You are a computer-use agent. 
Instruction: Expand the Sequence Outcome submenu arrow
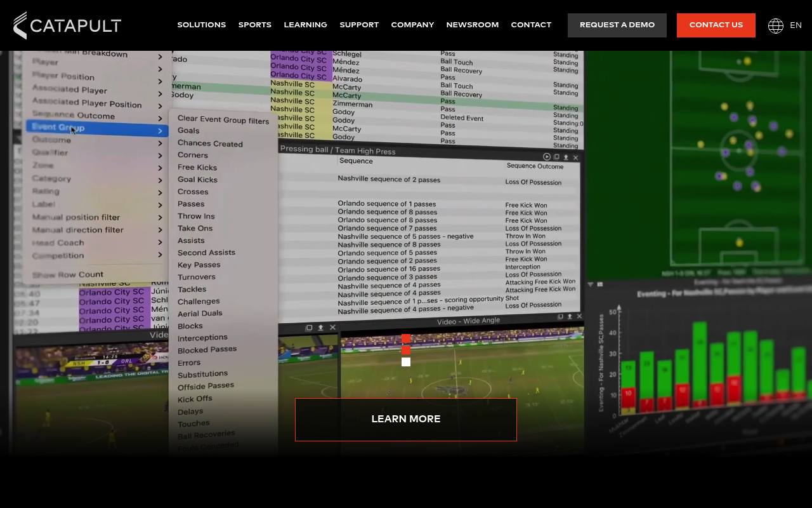(x=160, y=118)
